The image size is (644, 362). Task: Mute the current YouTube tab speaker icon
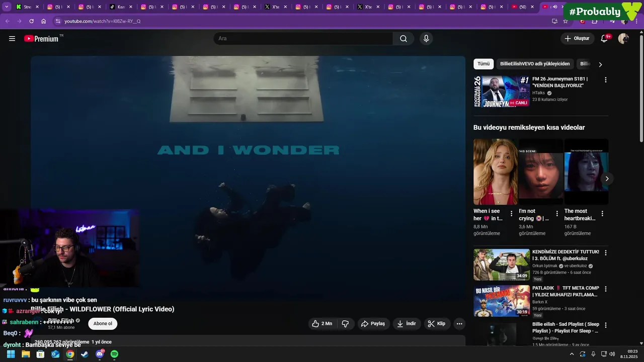tap(555, 7)
